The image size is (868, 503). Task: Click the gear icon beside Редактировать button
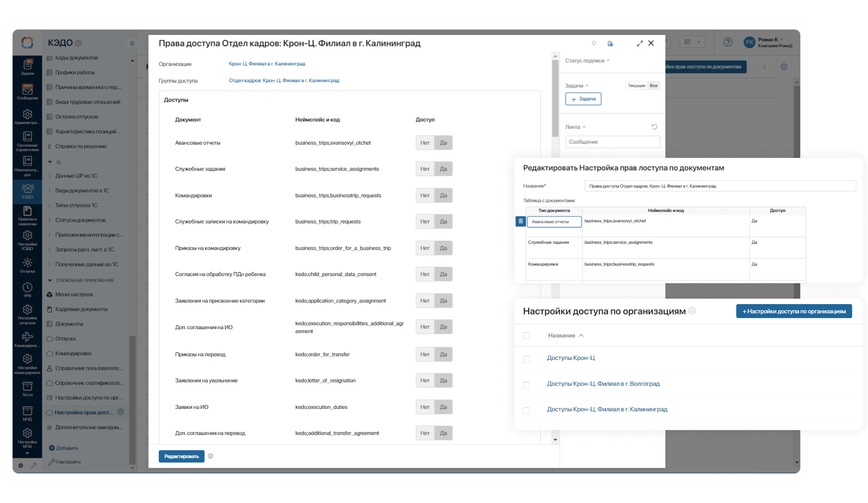coord(211,456)
